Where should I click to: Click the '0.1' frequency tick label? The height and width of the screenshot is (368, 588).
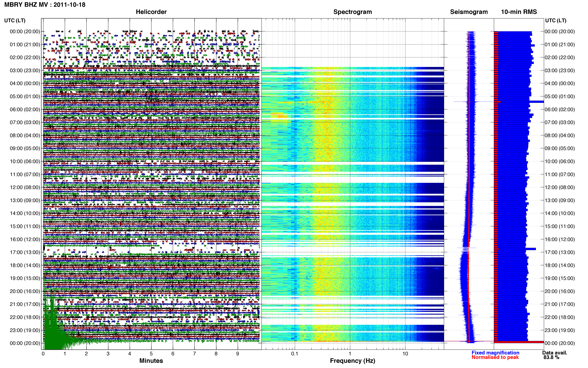295,354
